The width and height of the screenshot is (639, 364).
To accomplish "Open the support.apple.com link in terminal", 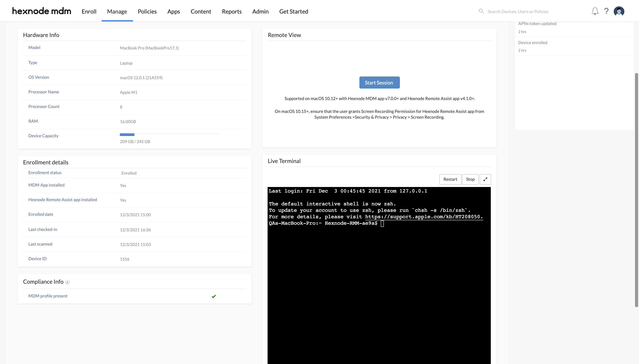I will click(424, 217).
